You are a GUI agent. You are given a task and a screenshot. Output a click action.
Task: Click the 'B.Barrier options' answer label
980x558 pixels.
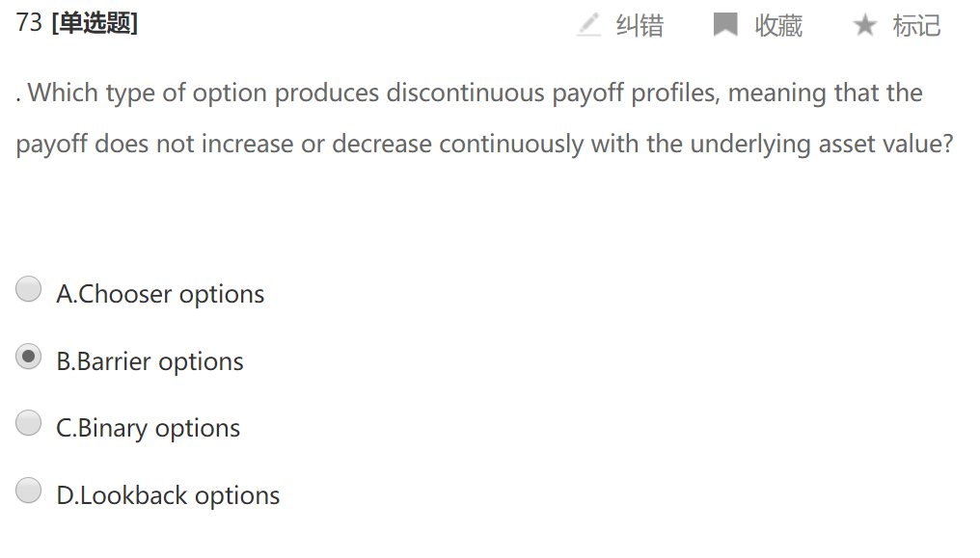point(150,361)
